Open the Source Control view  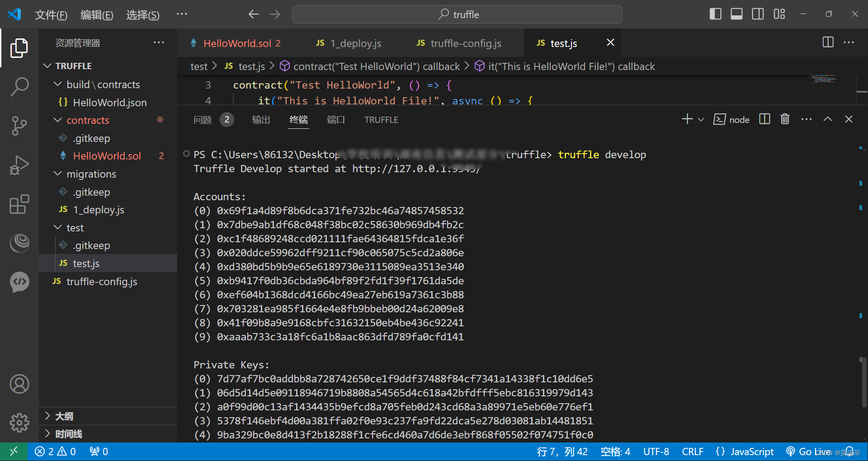point(19,126)
